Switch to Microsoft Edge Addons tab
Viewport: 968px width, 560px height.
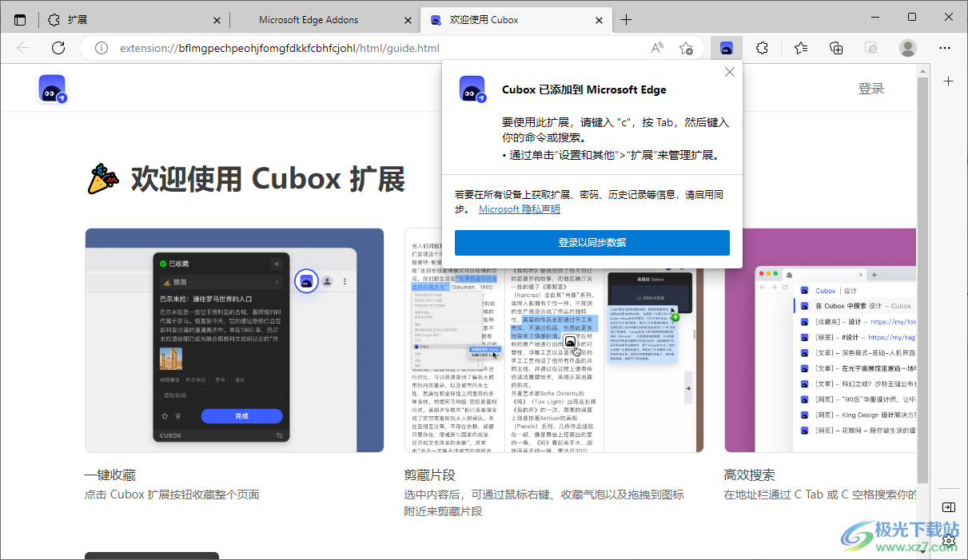[x=325, y=20]
